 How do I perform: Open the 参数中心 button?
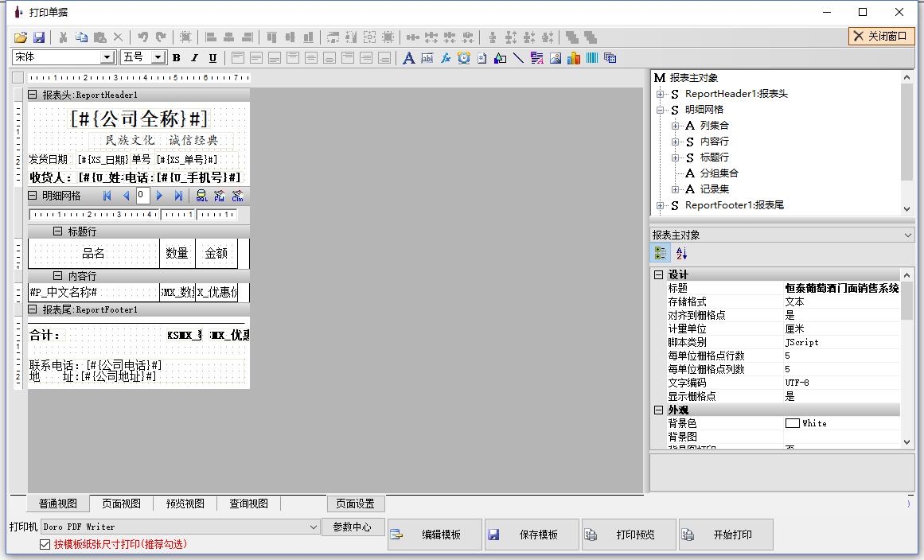(353, 527)
